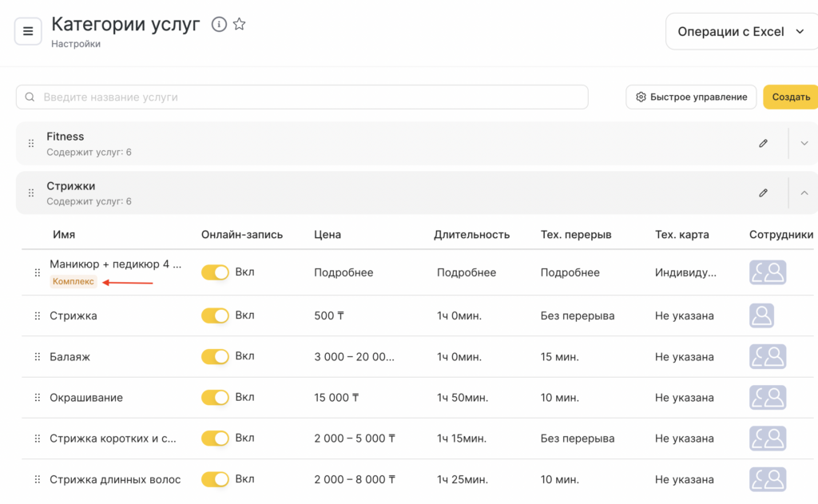Star the Категории услуг page as favorite

239,25
